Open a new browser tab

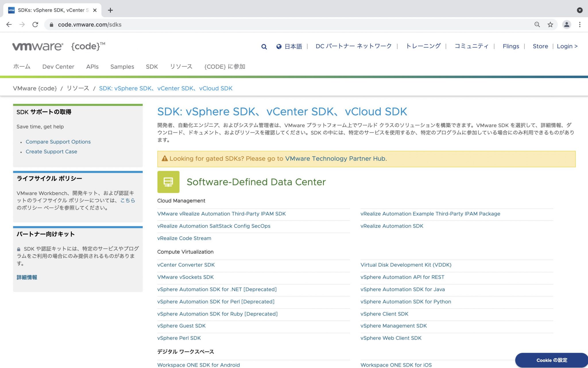tap(110, 10)
